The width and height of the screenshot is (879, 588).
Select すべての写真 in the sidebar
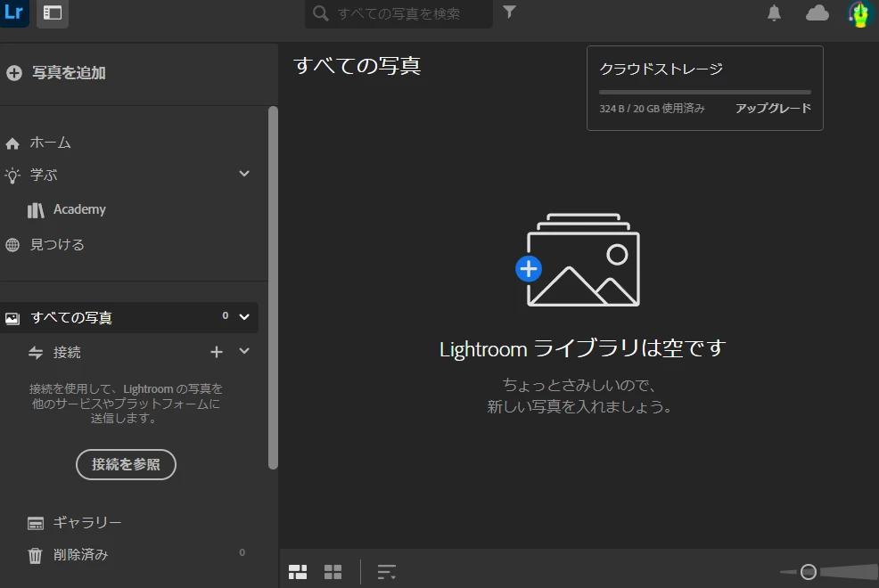[x=129, y=317]
